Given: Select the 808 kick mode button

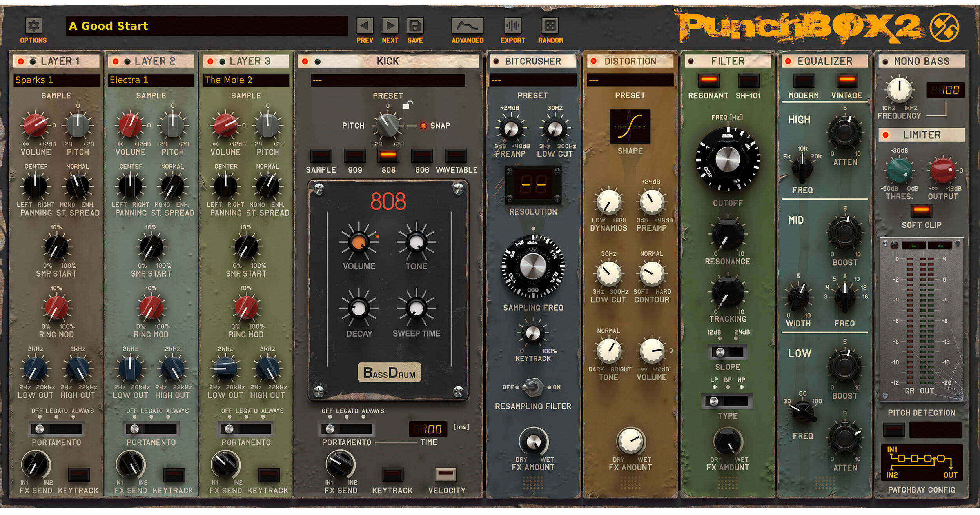Looking at the screenshot, I should (x=388, y=156).
